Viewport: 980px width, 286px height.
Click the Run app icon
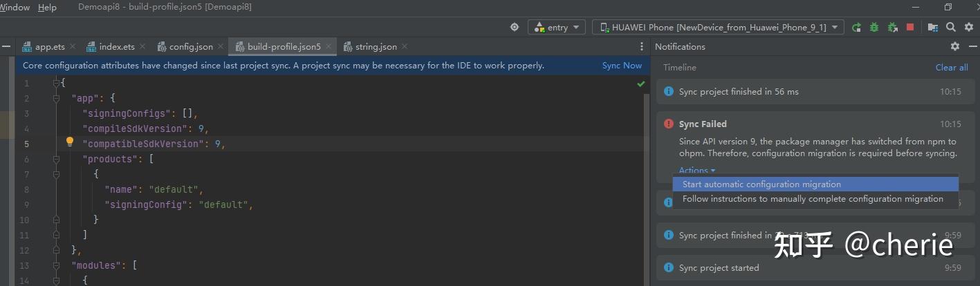(x=856, y=27)
